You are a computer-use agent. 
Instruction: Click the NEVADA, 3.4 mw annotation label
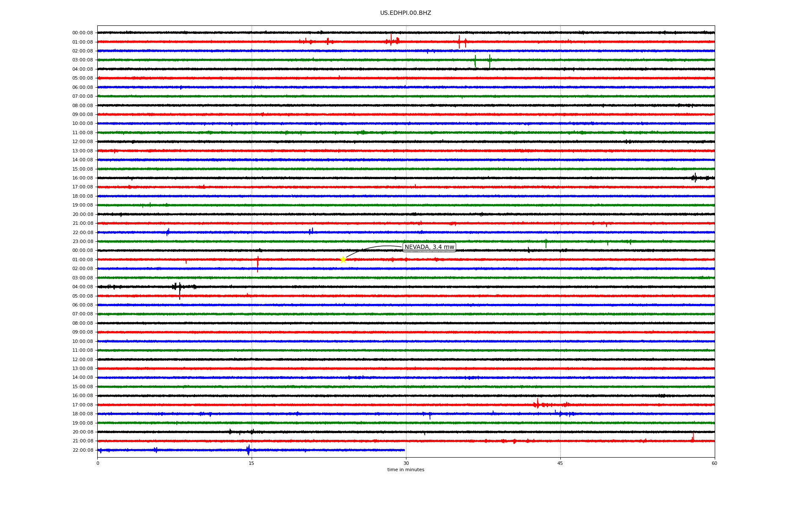429,247
